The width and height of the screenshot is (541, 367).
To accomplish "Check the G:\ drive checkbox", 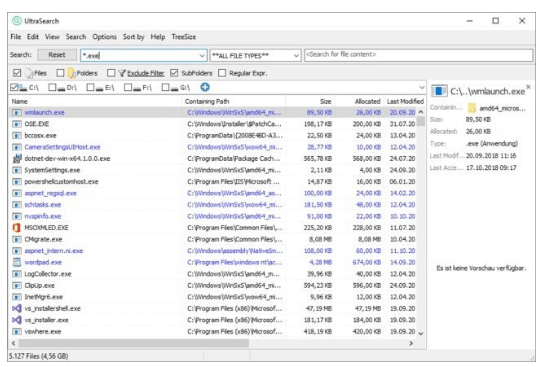I will pyautogui.click(x=165, y=87).
